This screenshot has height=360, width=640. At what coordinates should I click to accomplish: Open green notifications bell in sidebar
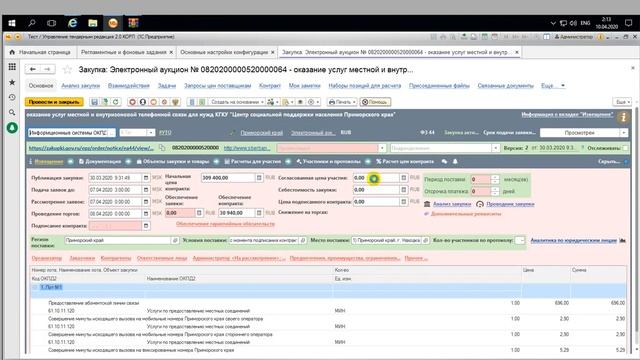coord(12,128)
